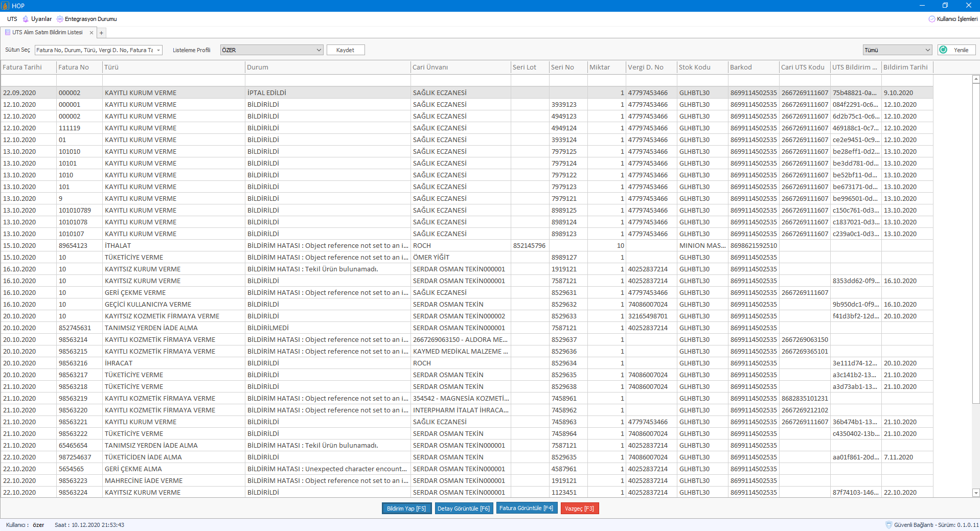Click the Güvenli Bağlantı shield icon

(889, 525)
